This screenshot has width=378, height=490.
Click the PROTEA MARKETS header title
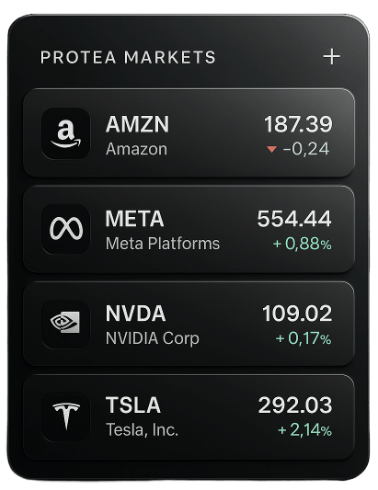pos(128,57)
